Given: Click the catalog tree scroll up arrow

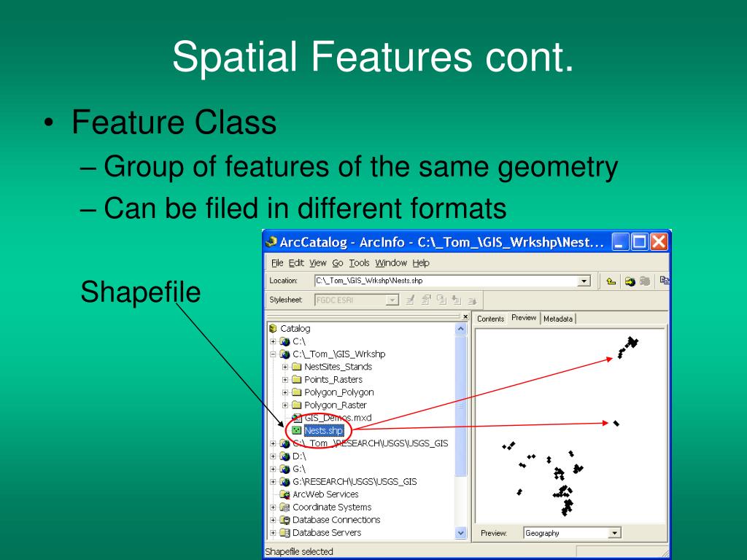Looking at the screenshot, I should click(461, 329).
